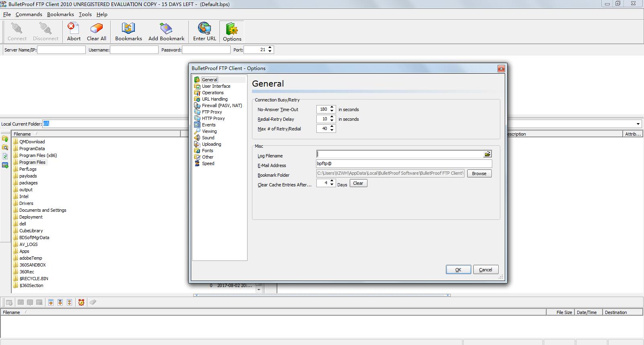Open User Interface options page

pos(216,86)
